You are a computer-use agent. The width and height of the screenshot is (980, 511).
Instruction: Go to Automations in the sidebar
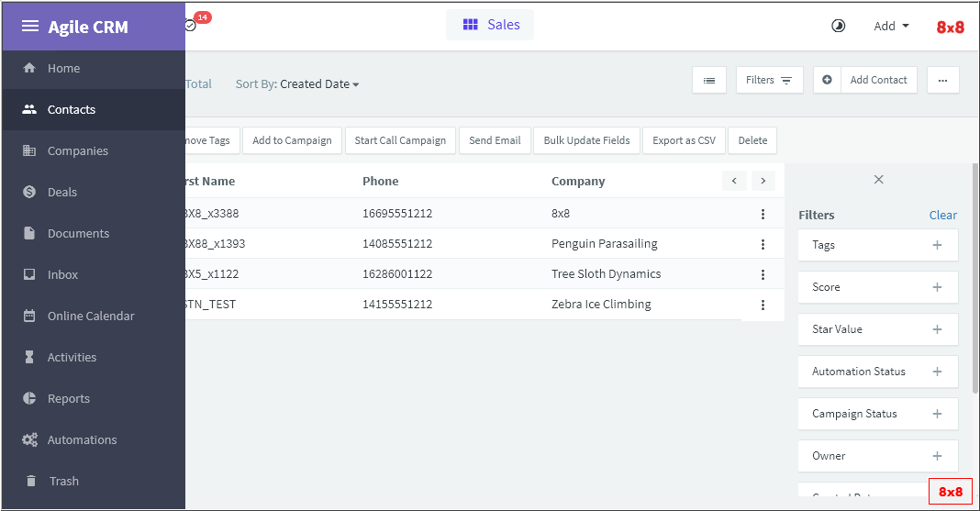coord(94,439)
